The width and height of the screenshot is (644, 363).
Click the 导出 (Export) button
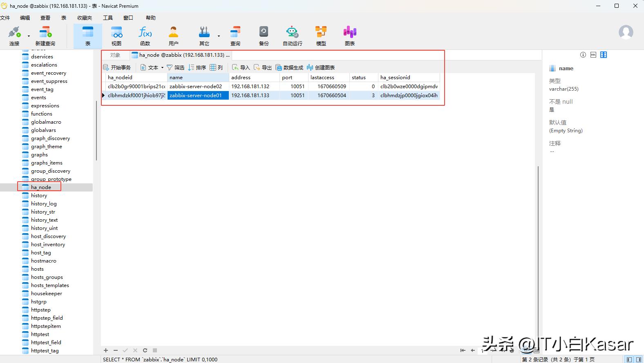(x=263, y=67)
